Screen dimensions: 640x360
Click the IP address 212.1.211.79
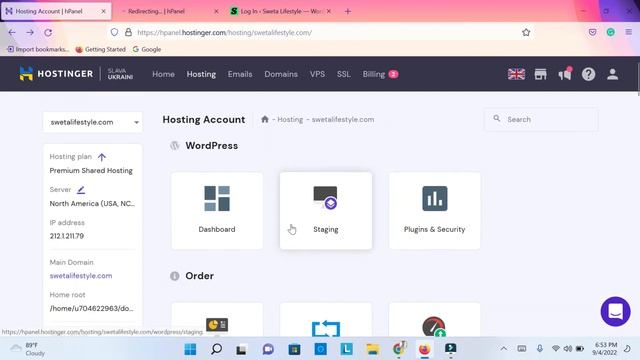click(x=67, y=236)
